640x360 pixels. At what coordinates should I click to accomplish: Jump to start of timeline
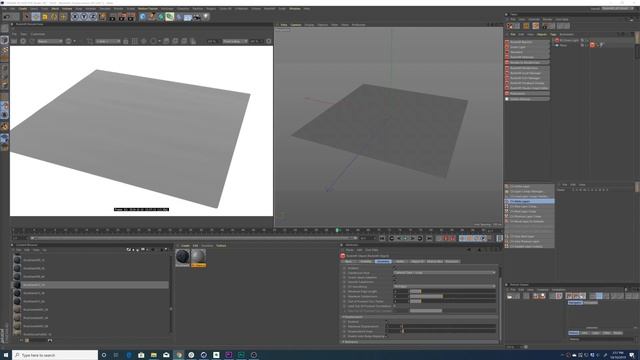(382, 238)
